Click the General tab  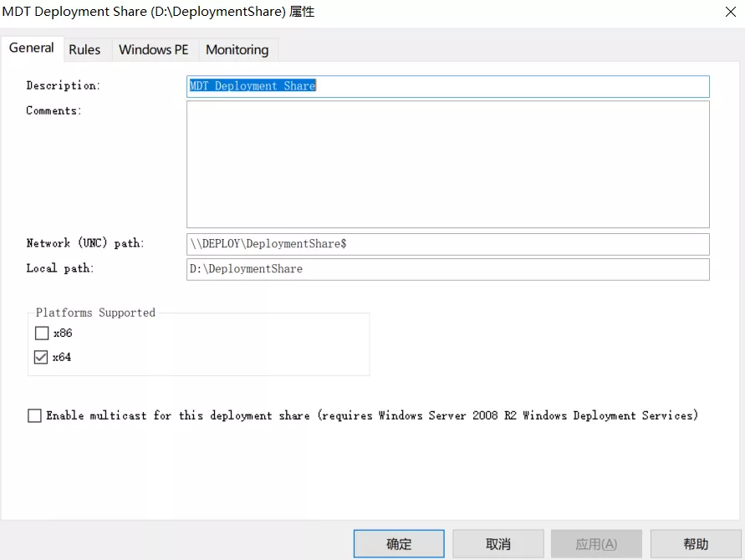click(32, 48)
